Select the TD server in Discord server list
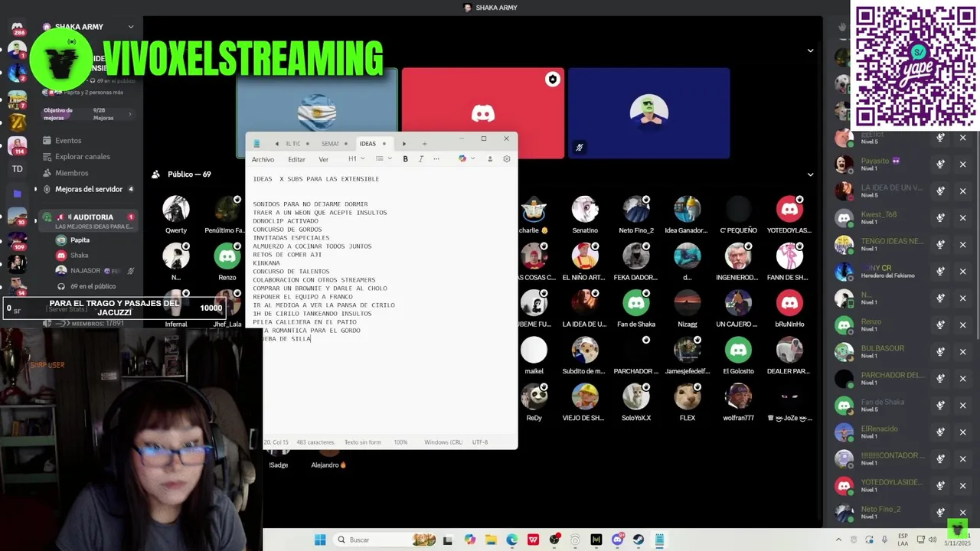Screen dimensions: 980x551 coord(17,169)
